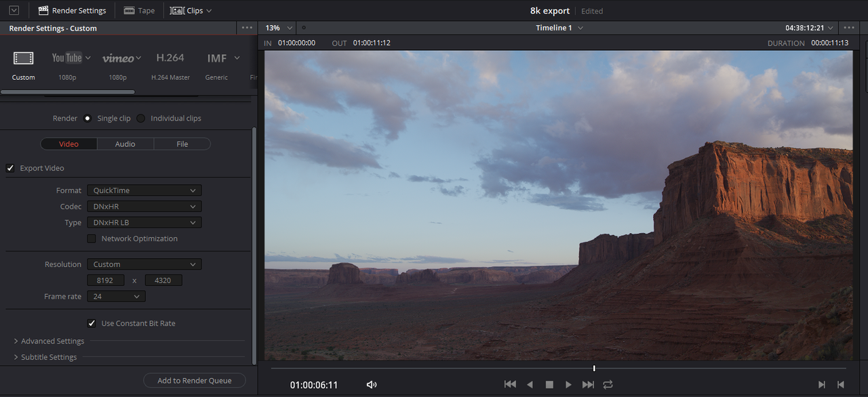The width and height of the screenshot is (868, 397).
Task: Open the Format dropdown showing QuickTime
Action: tap(144, 190)
